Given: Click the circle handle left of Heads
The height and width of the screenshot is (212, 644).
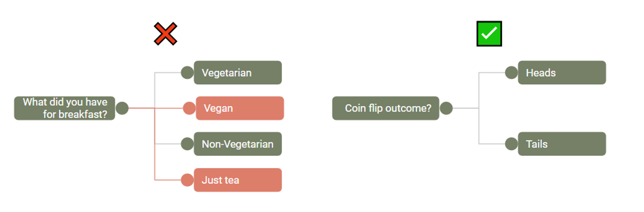Looking at the screenshot, I should tap(511, 73).
